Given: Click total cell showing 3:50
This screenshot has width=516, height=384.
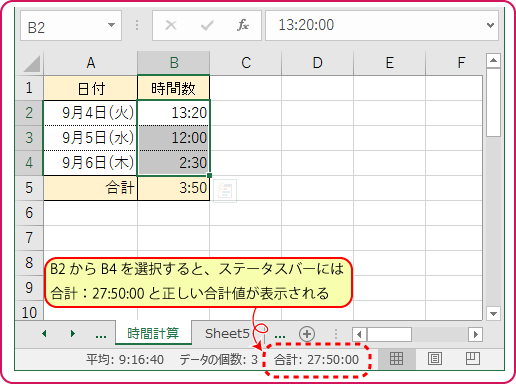Looking at the screenshot, I should tap(174, 188).
